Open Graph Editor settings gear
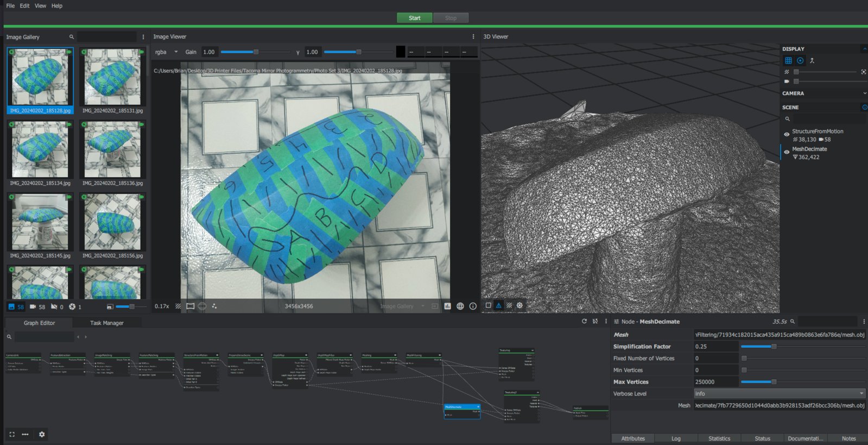 tap(42, 434)
